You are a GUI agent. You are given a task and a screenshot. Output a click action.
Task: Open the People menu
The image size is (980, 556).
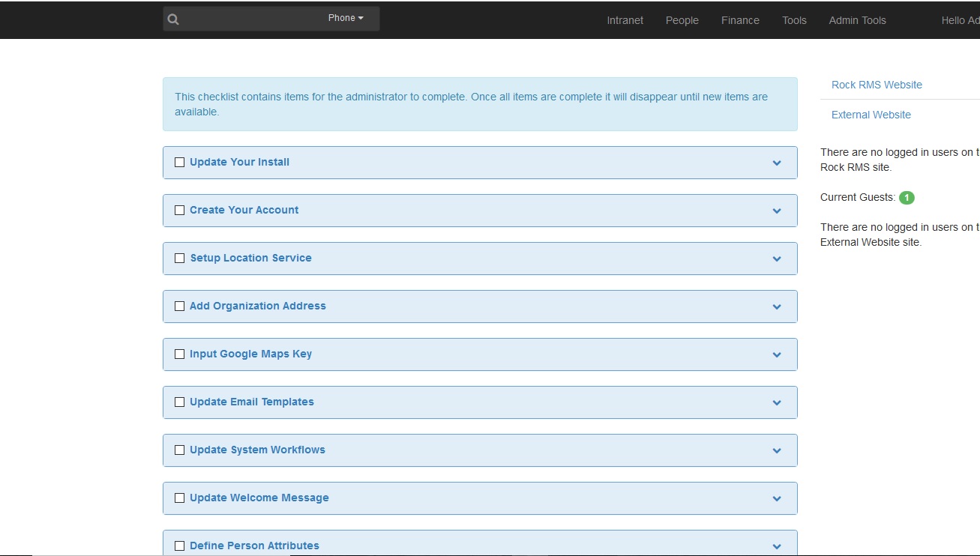[x=682, y=20]
